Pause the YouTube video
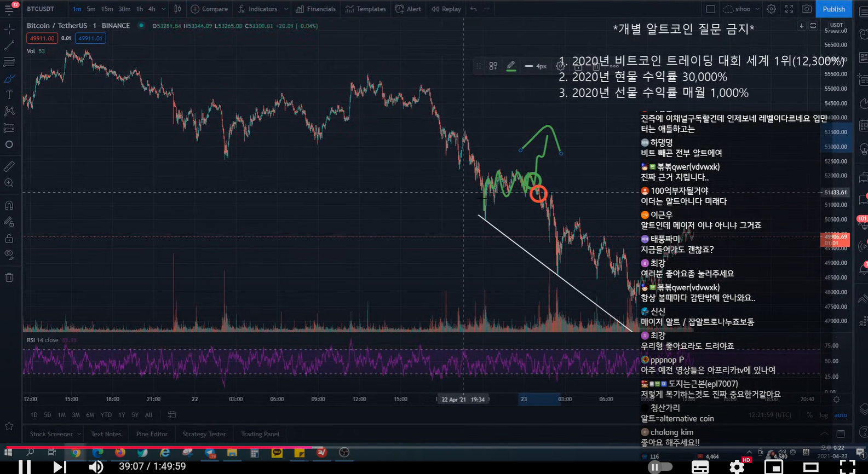 [x=25, y=466]
